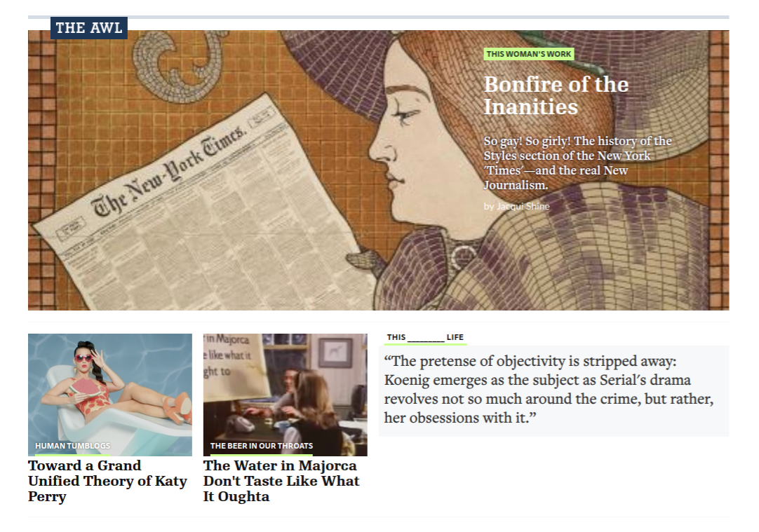Viewport: 759px width, 532px height.
Task: Click the New York Times mosaic hero image
Action: pos(378,170)
